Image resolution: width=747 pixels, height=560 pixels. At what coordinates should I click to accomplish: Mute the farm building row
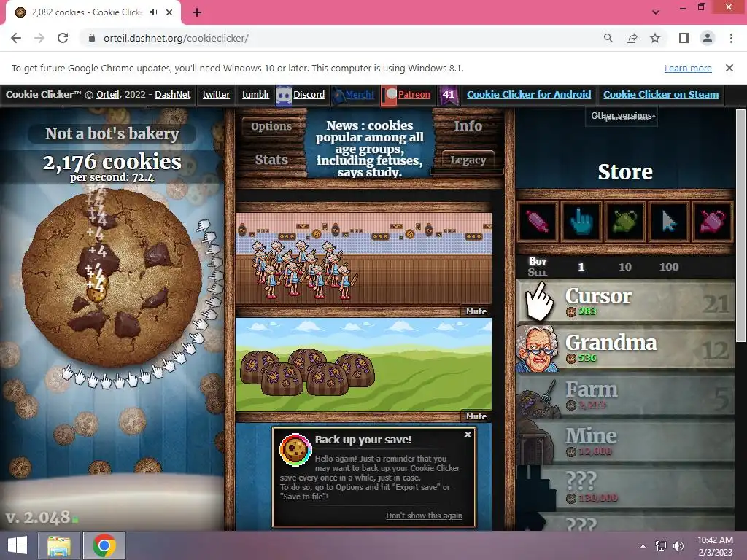pyautogui.click(x=476, y=416)
